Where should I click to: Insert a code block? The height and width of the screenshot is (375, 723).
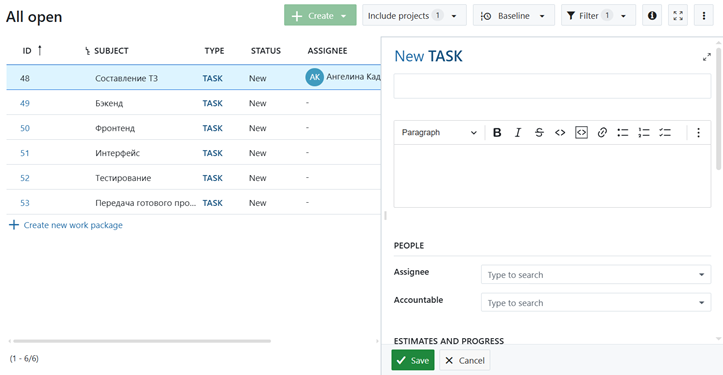click(x=581, y=133)
